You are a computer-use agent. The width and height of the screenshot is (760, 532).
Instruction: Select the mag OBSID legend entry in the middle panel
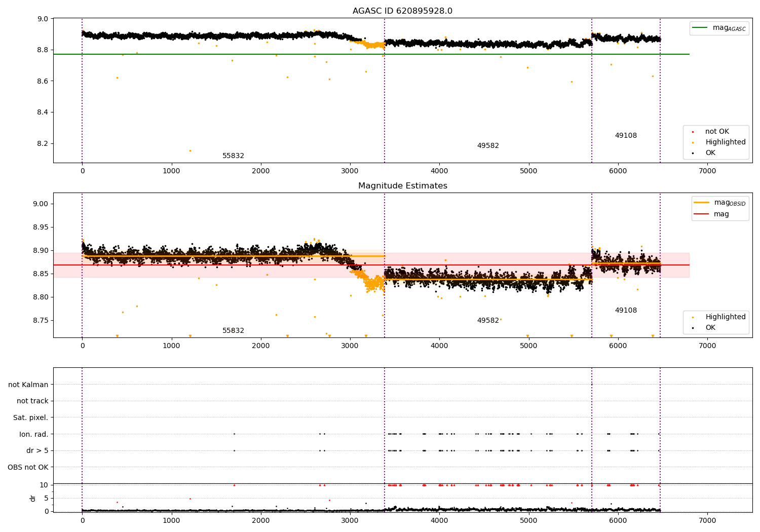point(720,203)
